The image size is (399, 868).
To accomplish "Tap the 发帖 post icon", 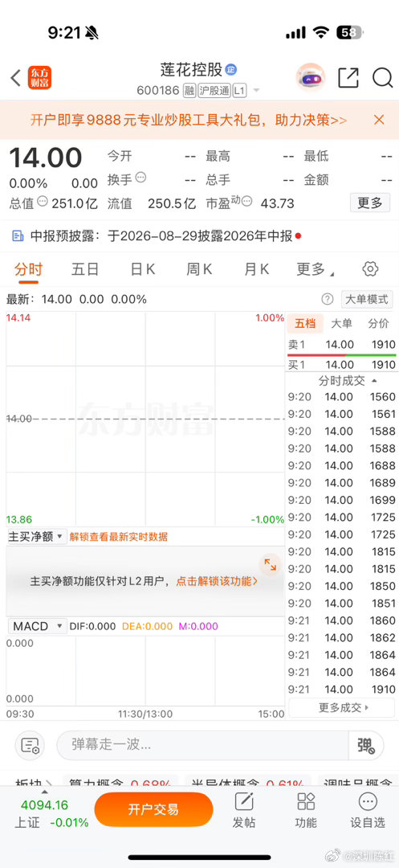I will pyautogui.click(x=244, y=810).
